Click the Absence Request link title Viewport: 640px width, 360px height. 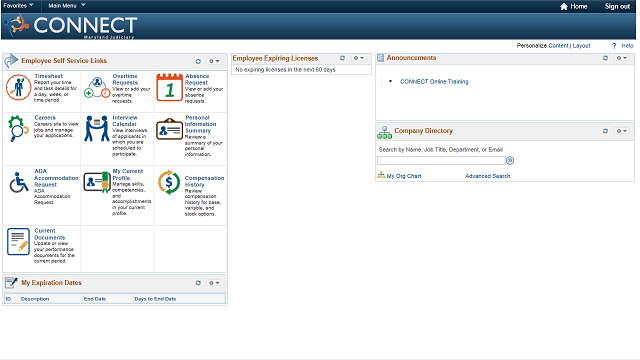point(197,80)
